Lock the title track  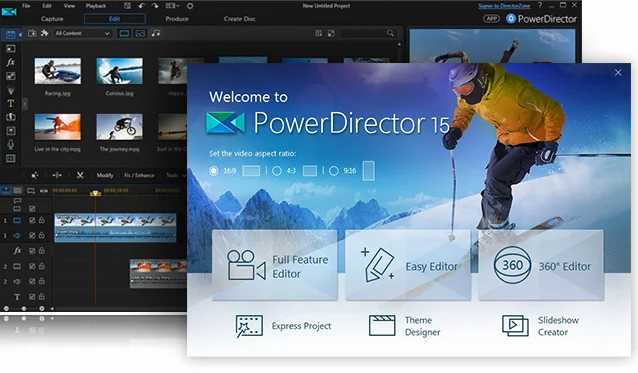pos(42,297)
